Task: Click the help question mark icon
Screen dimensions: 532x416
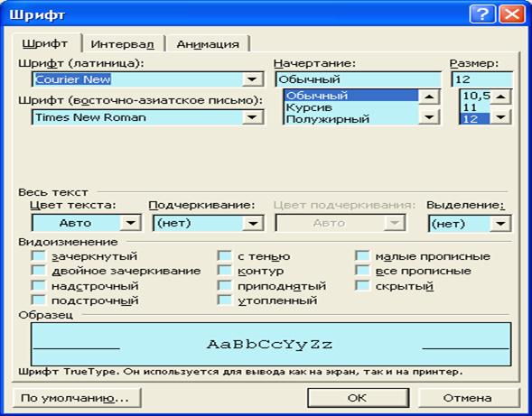Action: pyautogui.click(x=482, y=14)
